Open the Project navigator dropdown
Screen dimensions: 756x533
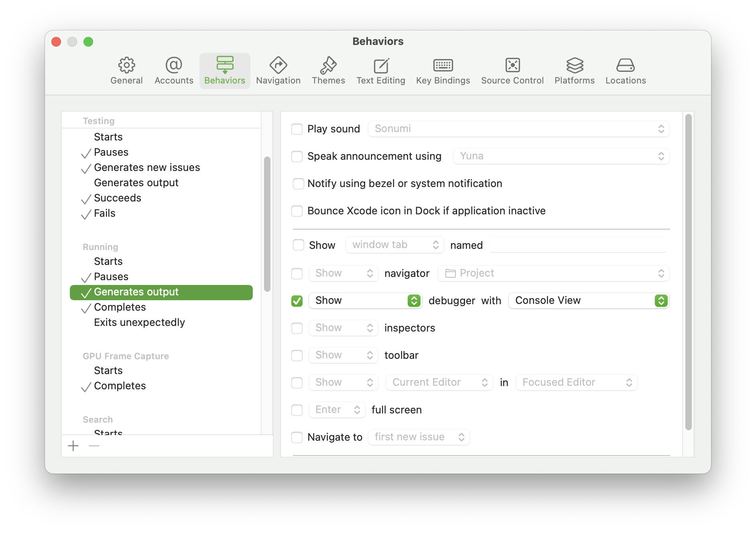point(554,273)
